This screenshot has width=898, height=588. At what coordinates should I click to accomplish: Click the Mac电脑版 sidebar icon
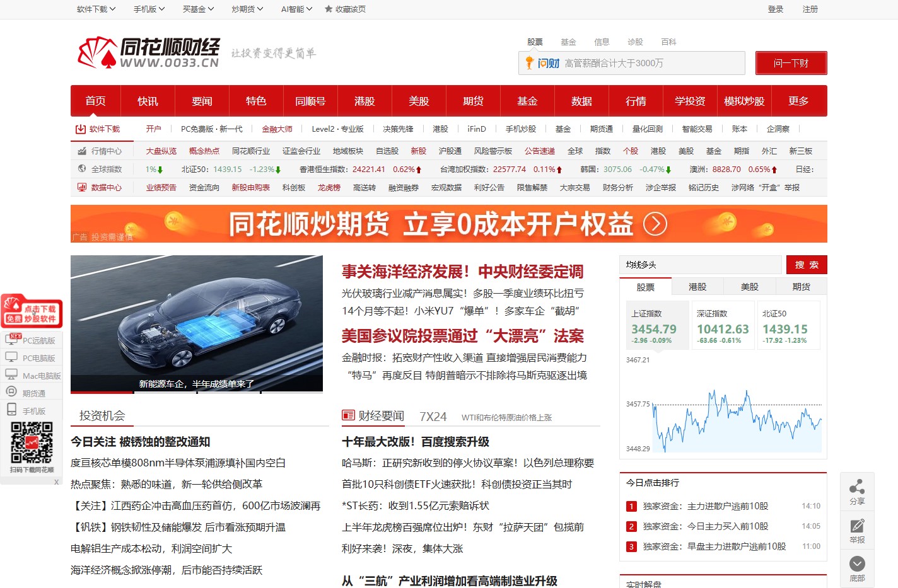(11, 374)
